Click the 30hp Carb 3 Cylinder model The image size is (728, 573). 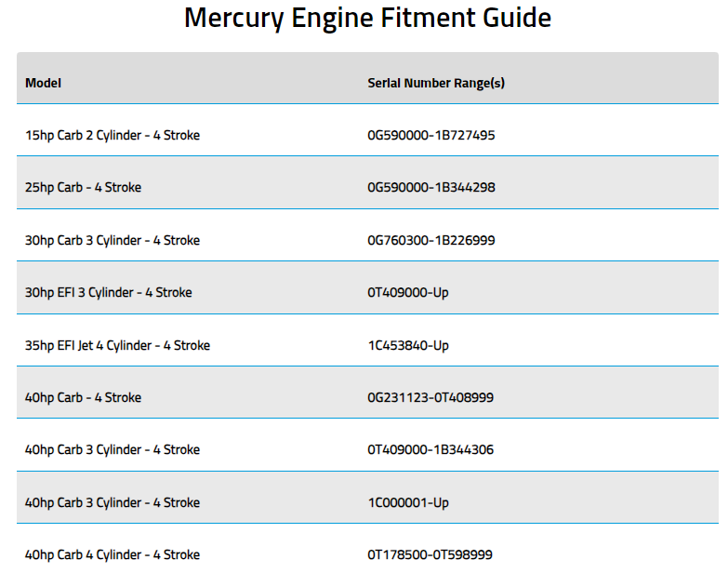113,240
